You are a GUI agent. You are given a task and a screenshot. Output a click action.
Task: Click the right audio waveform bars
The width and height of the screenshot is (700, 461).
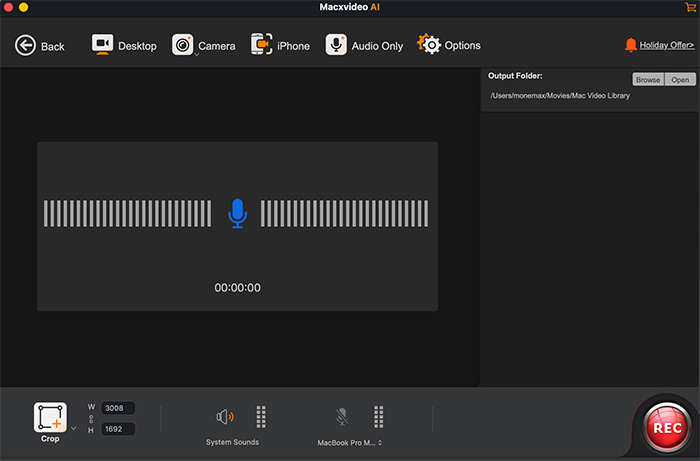pyautogui.click(x=344, y=213)
